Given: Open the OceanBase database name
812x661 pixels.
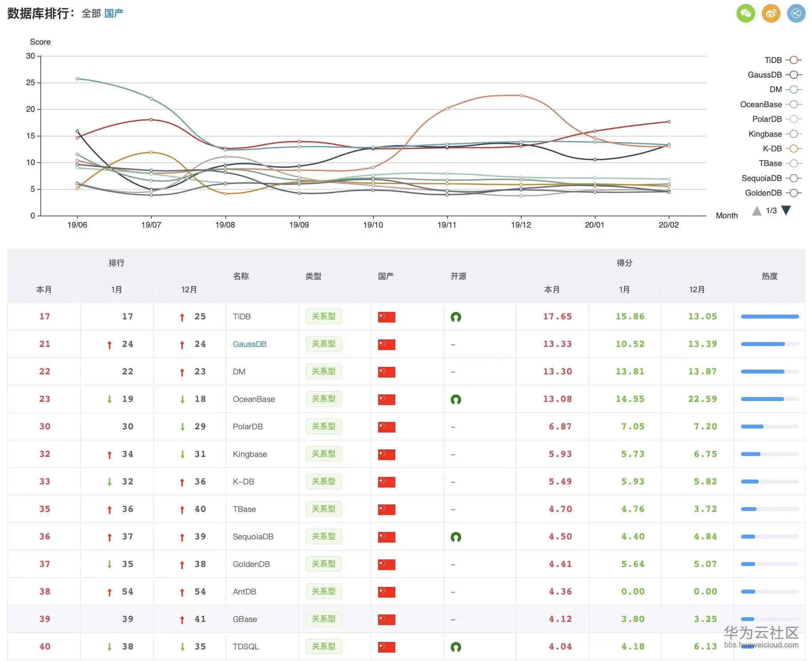Looking at the screenshot, I should pyautogui.click(x=254, y=399).
